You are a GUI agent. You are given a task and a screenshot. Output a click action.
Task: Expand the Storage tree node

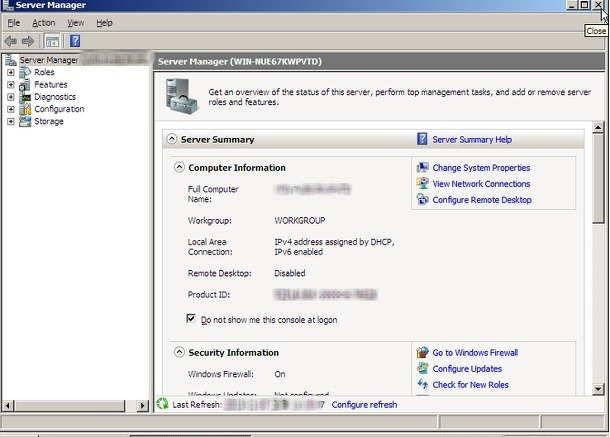11,121
